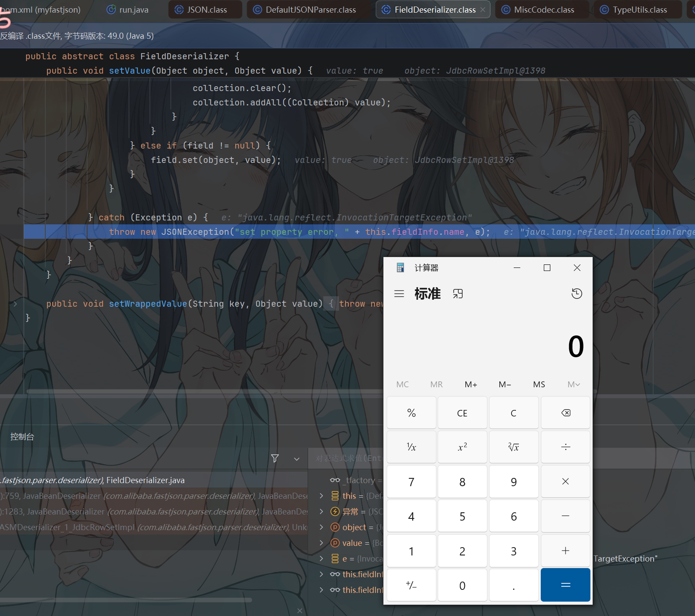Switch to the run.java tab
This screenshot has height=616, width=695.
click(128, 10)
